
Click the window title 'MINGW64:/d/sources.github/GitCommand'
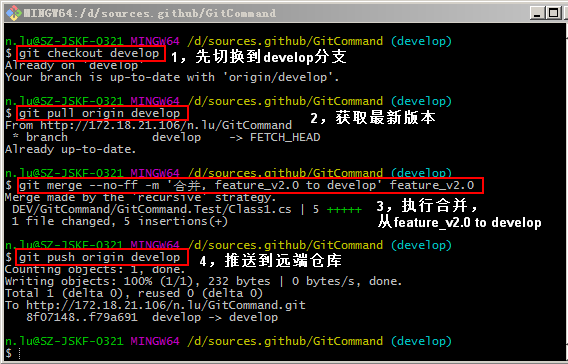click(150, 13)
